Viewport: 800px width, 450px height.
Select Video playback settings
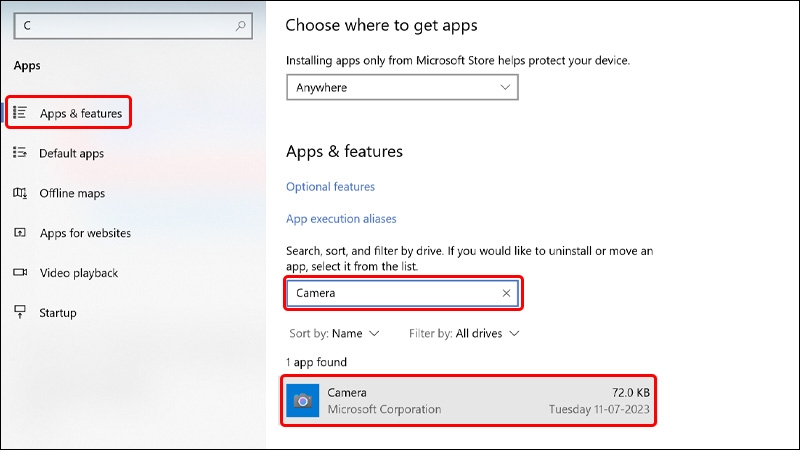pyautogui.click(x=79, y=273)
